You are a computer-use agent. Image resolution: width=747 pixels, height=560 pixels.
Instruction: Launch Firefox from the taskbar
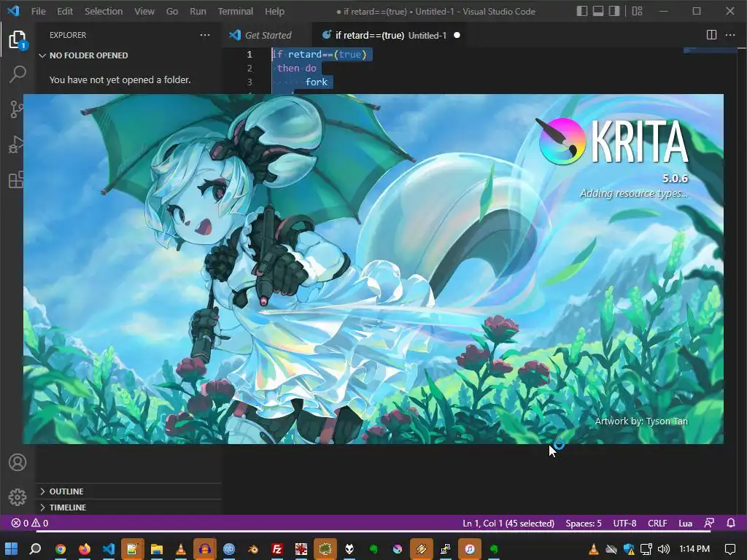85,549
